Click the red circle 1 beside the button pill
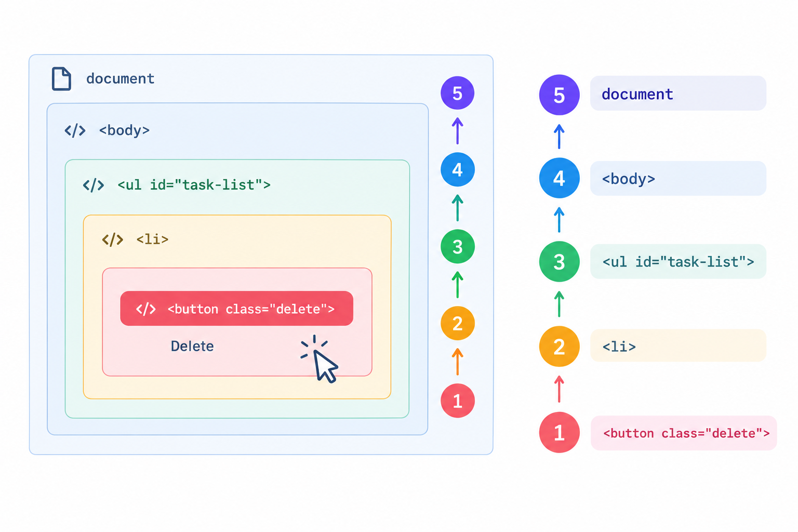This screenshot has height=532, width=798. click(x=559, y=432)
